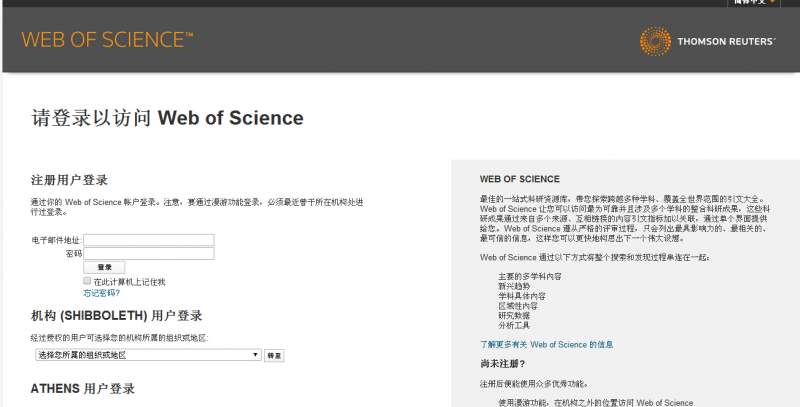The height and width of the screenshot is (407, 800).
Task: Click the 机构 (SHIBBOLETH) 用户登录 heading
Action: 116,316
